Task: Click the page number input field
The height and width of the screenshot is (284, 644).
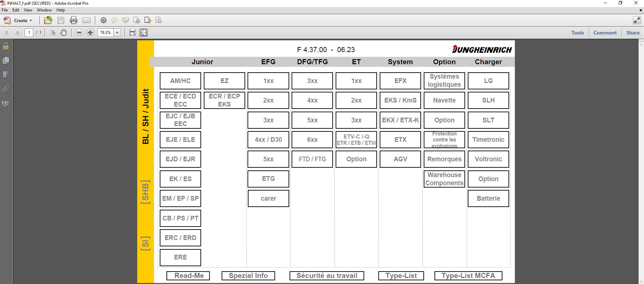Action: click(29, 33)
